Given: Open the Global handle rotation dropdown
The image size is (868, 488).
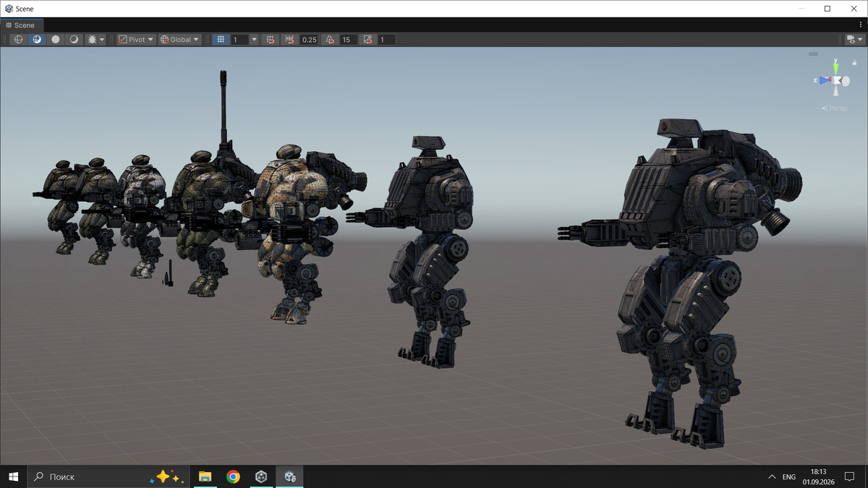Looking at the screenshot, I should (x=179, y=40).
